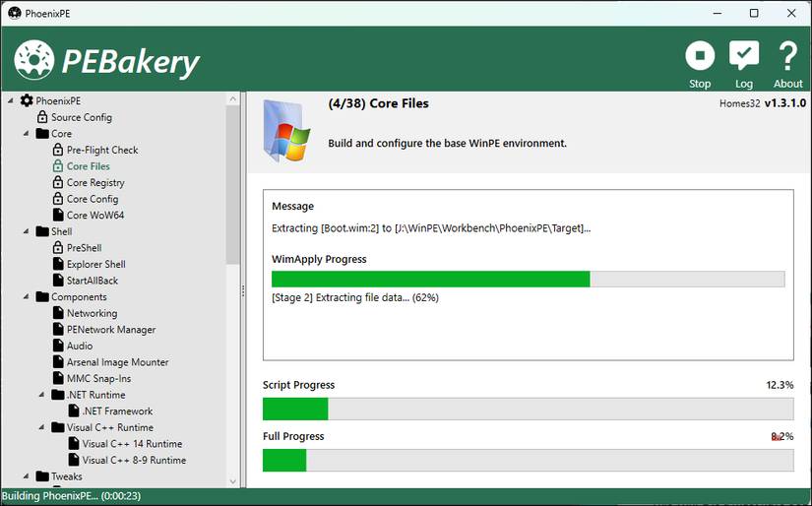Viewport: 812px width, 506px height.
Task: Collapse the PhoenixPE root node
Action: coord(11,100)
